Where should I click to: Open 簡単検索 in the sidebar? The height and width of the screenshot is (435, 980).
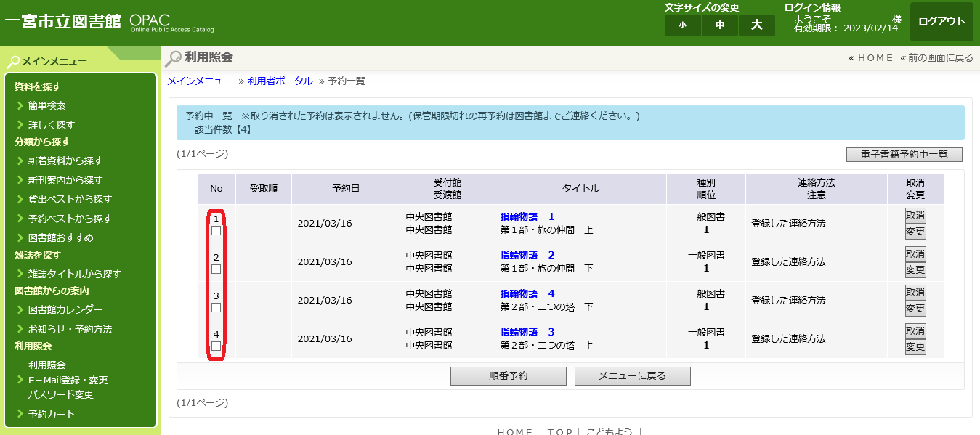pyautogui.click(x=46, y=105)
